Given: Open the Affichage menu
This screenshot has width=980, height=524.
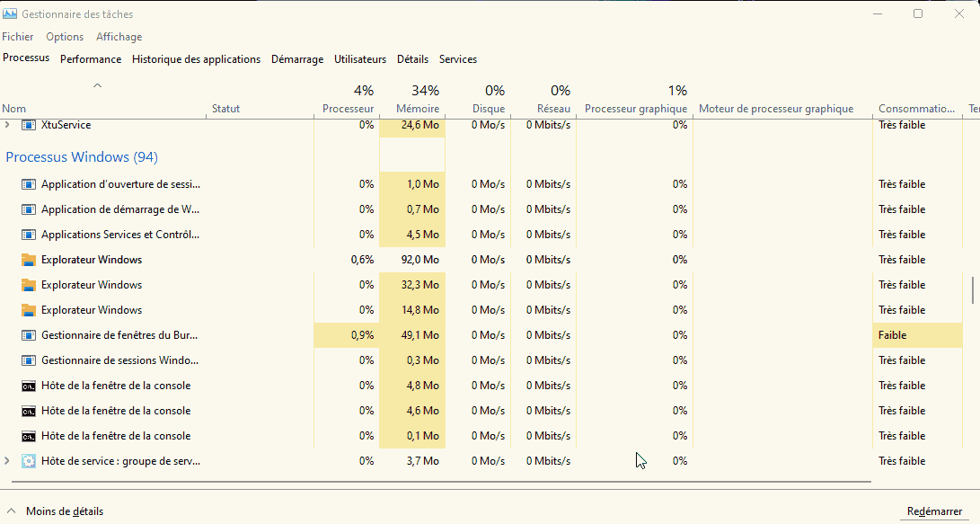Looking at the screenshot, I should click(119, 36).
